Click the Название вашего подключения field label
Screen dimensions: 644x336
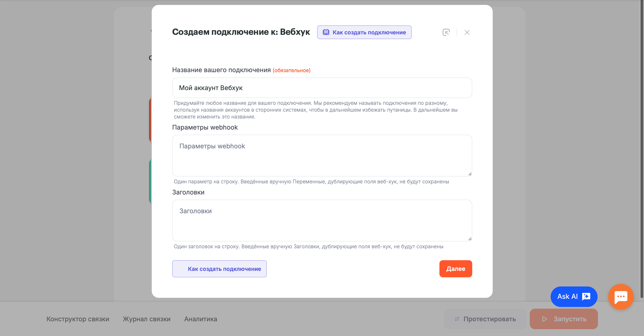point(221,70)
